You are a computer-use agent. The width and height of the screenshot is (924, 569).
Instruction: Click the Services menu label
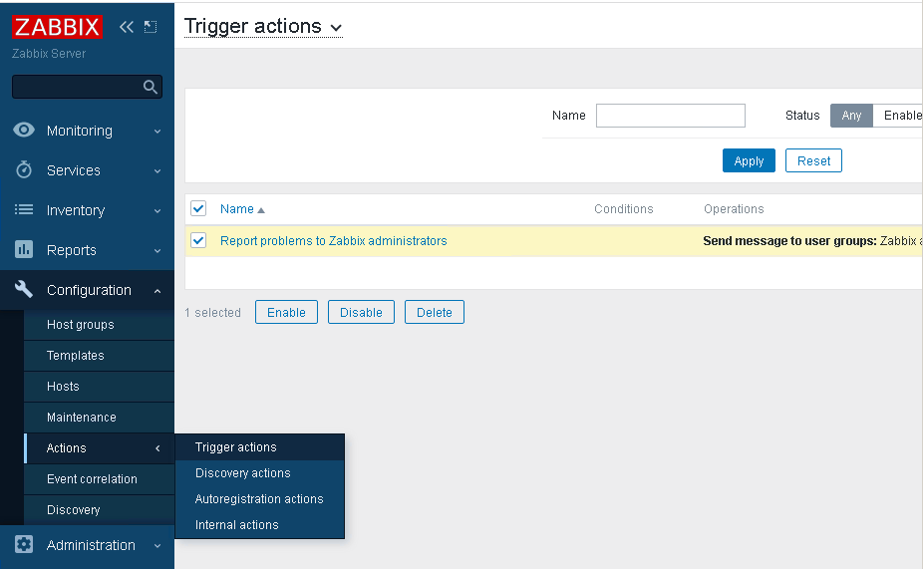coord(74,170)
